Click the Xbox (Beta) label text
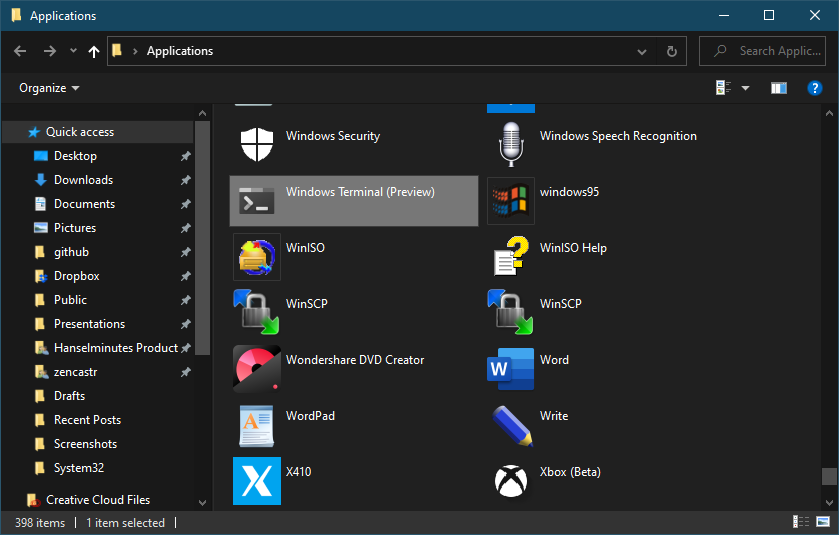The height and width of the screenshot is (535, 839). (570, 472)
